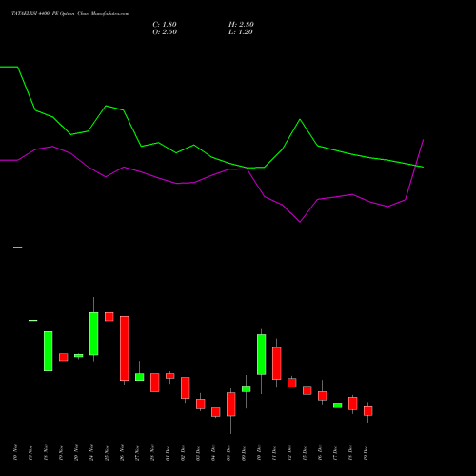Image resolution: width=476 pixels, height=476 pixels.
Task: Click the red candle for 08 Dec
Action: [231, 405]
